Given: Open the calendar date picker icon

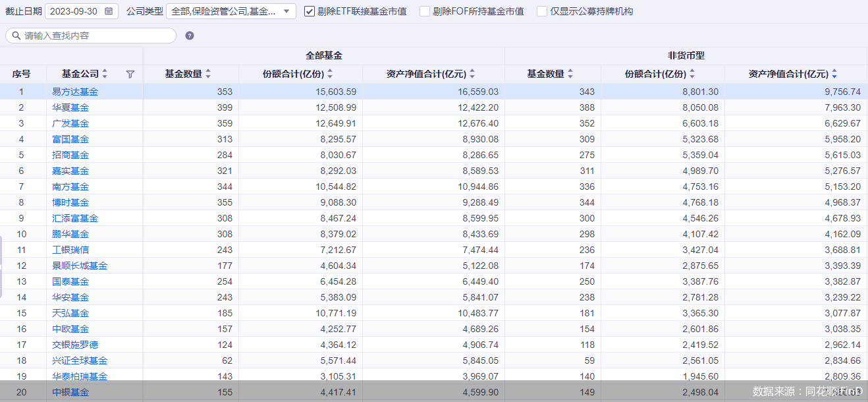Looking at the screenshot, I should click(109, 11).
